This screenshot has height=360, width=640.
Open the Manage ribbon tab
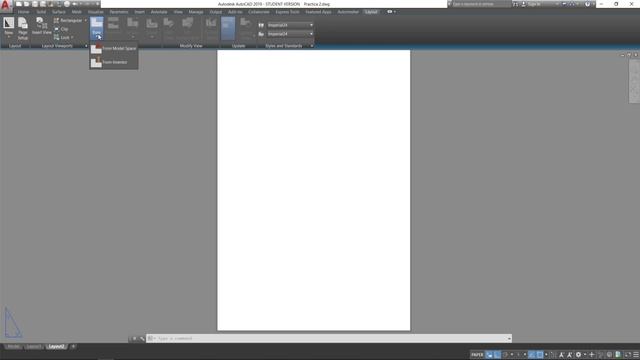pyautogui.click(x=196, y=12)
